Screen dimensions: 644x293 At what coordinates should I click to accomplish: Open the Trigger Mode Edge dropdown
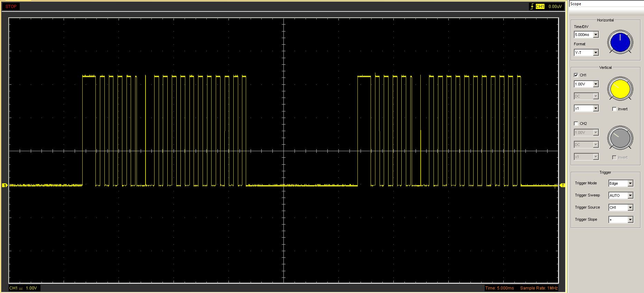(x=630, y=183)
